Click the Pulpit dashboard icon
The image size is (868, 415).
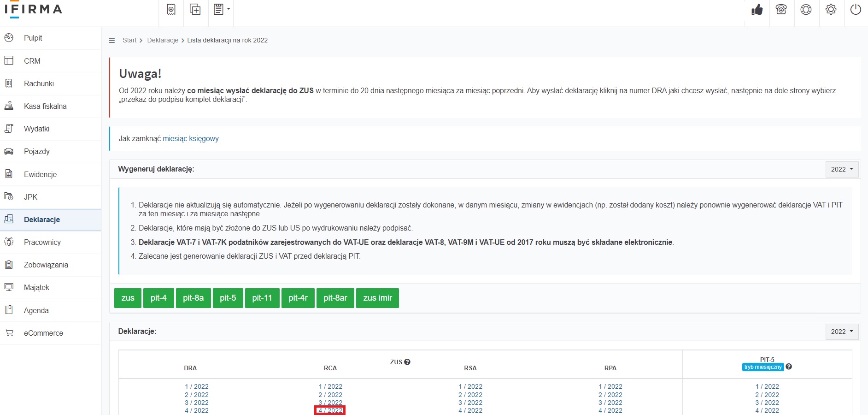[9, 38]
